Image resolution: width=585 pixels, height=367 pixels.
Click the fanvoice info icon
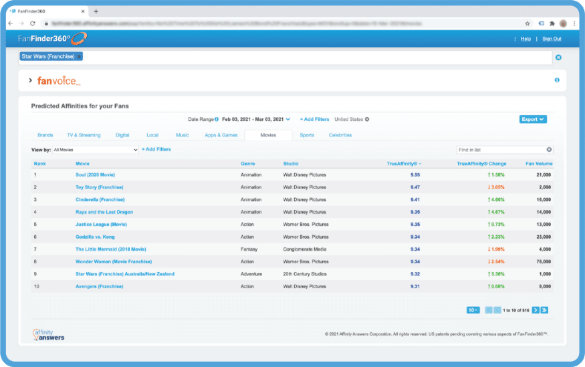tap(557, 80)
